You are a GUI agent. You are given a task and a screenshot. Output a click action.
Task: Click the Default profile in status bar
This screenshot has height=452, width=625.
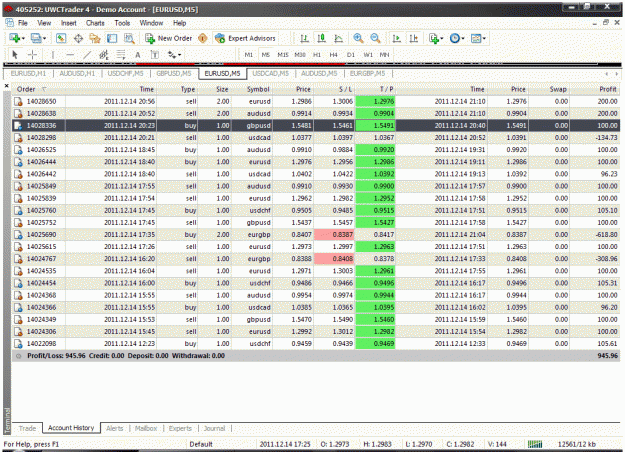point(201,444)
